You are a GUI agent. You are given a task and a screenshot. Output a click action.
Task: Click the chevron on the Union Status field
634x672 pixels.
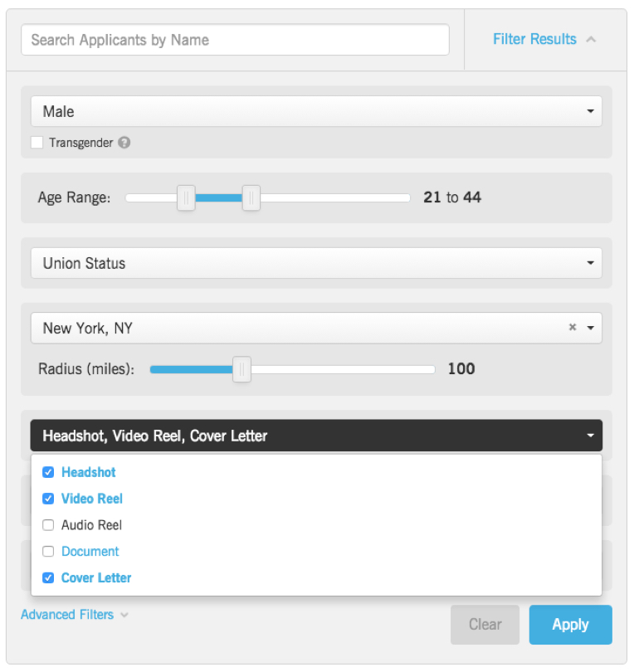point(590,262)
